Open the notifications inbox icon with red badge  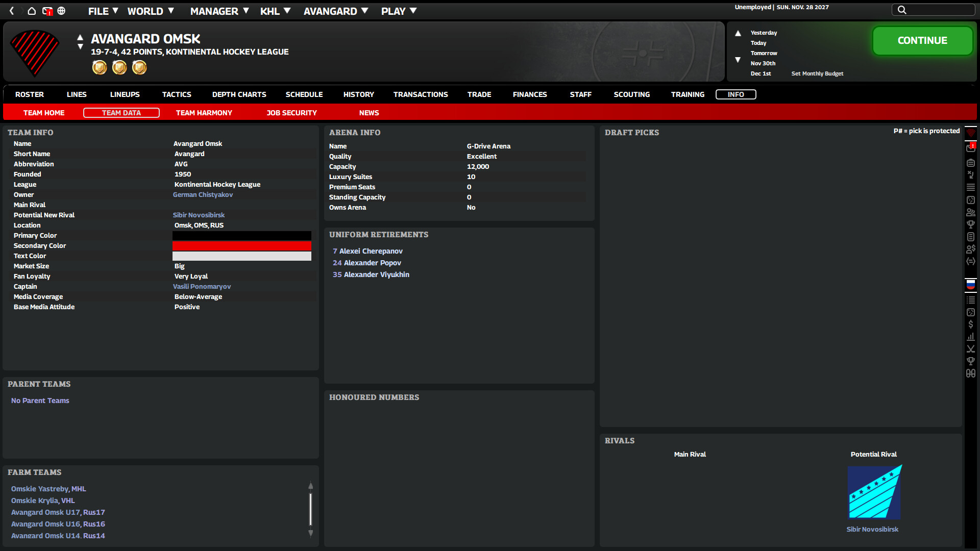pos(971,147)
